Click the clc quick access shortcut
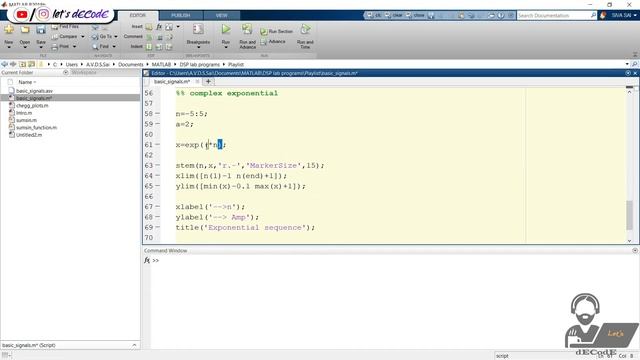 (x=374, y=15)
